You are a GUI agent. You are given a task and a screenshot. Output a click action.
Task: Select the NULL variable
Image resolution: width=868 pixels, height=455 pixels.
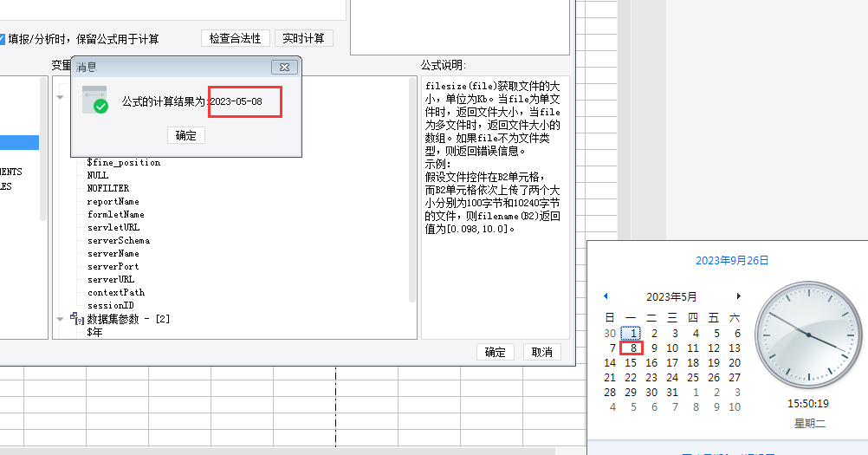pos(97,175)
